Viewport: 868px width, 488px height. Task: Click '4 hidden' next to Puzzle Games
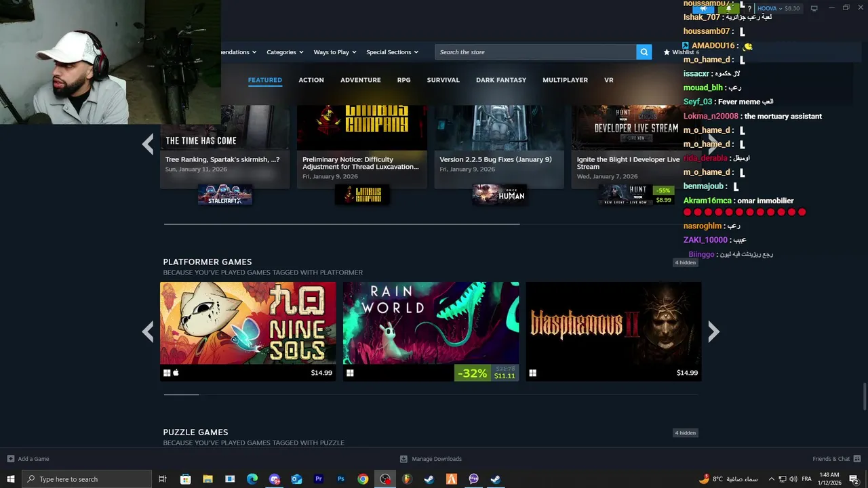coord(686,433)
